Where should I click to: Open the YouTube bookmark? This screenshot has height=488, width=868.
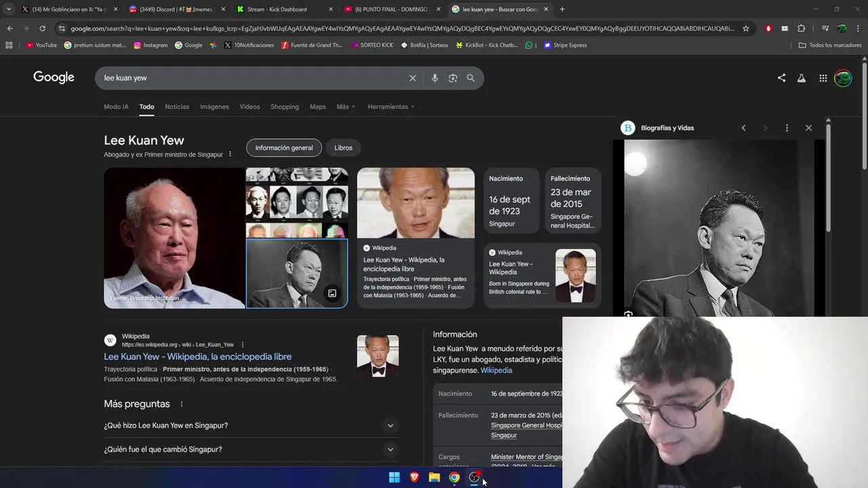41,45
